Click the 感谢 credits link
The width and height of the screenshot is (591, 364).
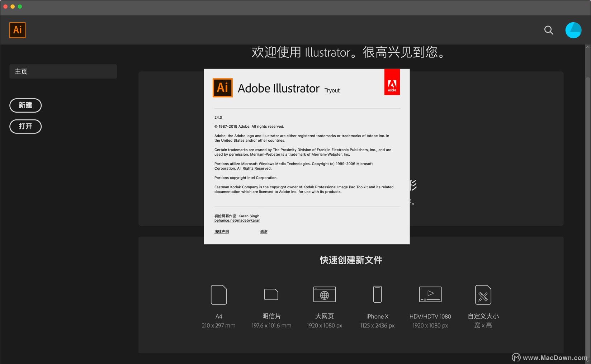pos(264,232)
